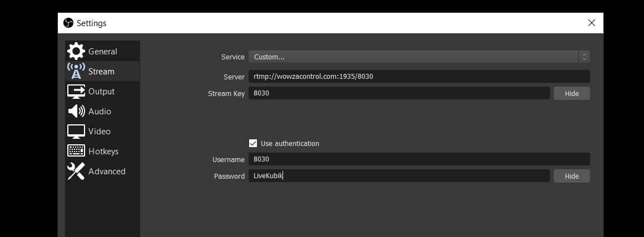Viewport: 644px width, 237px height.
Task: Open Advanced tools wrench icon
Action: tap(76, 171)
